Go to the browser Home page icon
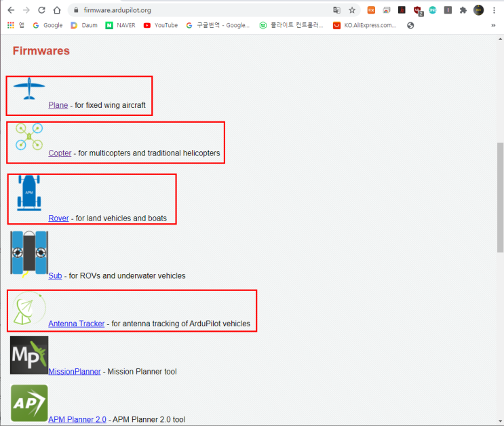Viewport: 504px width, 426px height. click(x=57, y=10)
